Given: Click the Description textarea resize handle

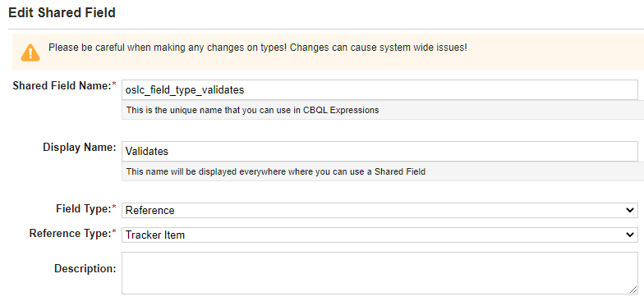Looking at the screenshot, I should tap(632, 290).
